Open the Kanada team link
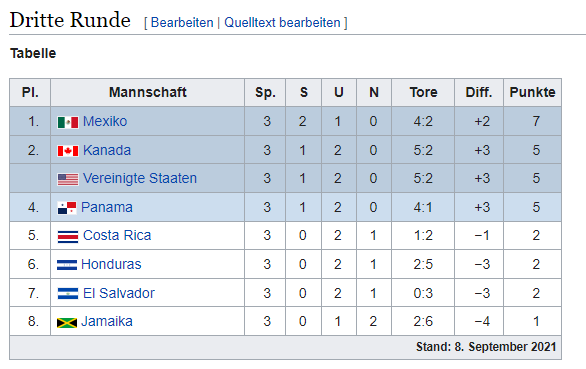586x369 pixels. [x=107, y=150]
